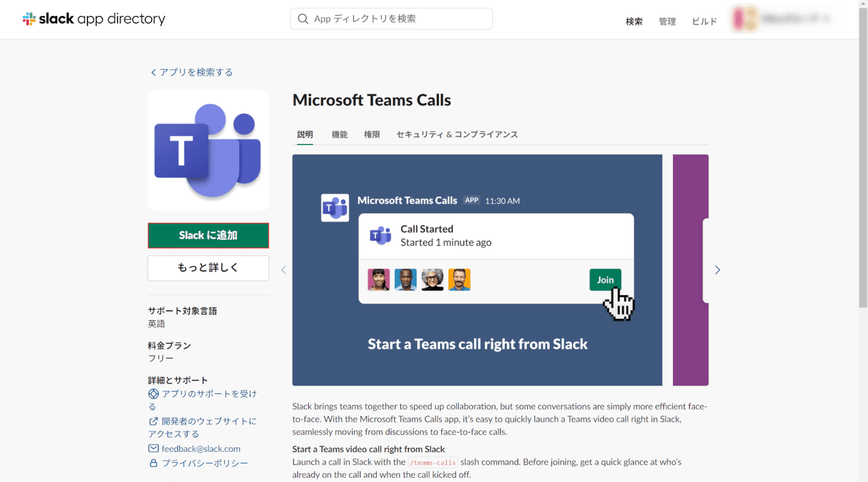Click the /teams-calls slash command text

coord(433,462)
